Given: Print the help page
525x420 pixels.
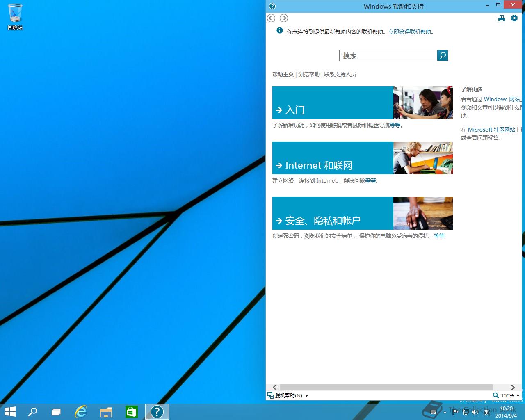Looking at the screenshot, I should pyautogui.click(x=502, y=18).
